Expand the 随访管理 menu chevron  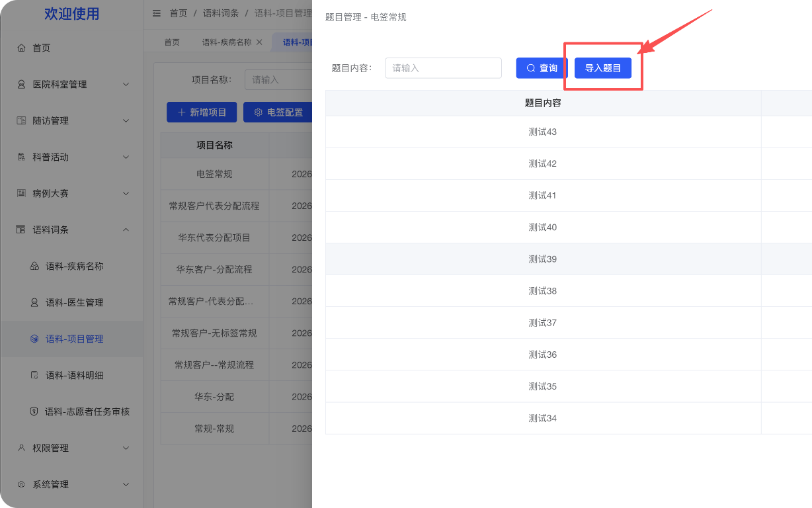point(126,121)
